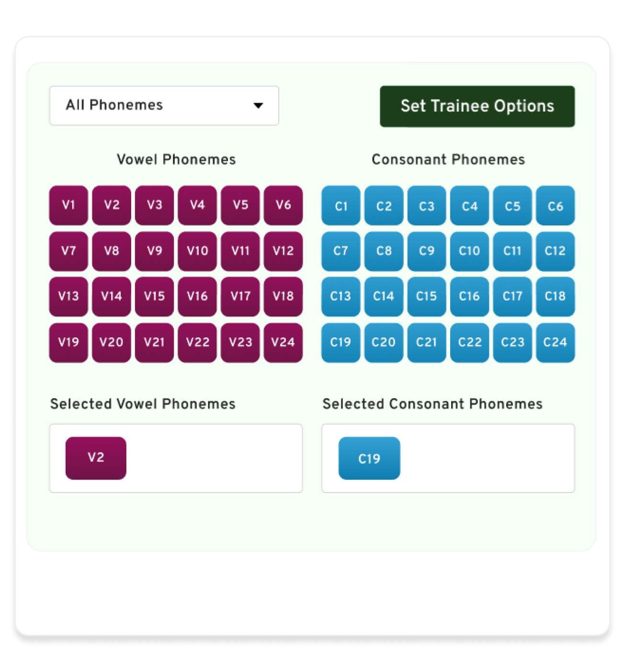The width and height of the screenshot is (625, 672).
Task: Select consonant phoneme C24
Action: [x=555, y=342]
